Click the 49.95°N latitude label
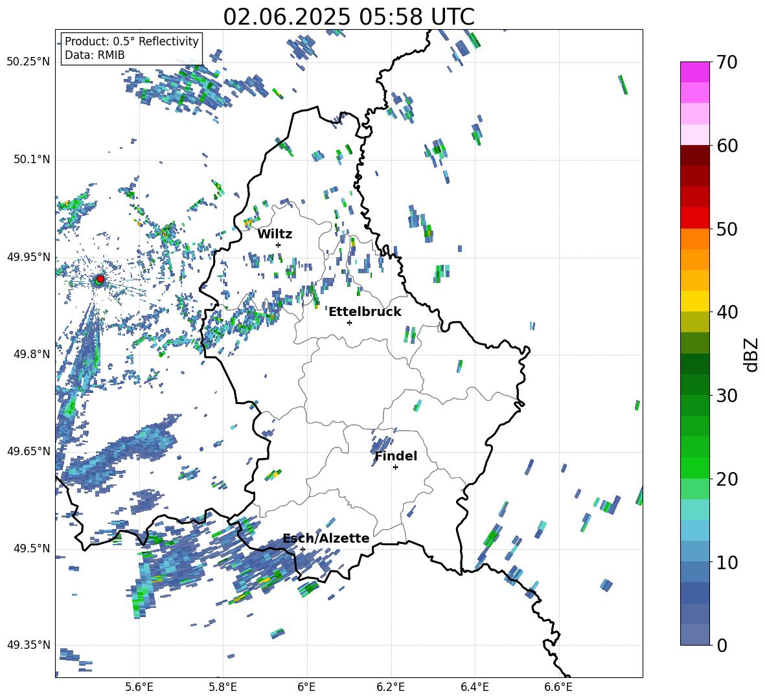The width and height of the screenshot is (767, 700). (29, 256)
